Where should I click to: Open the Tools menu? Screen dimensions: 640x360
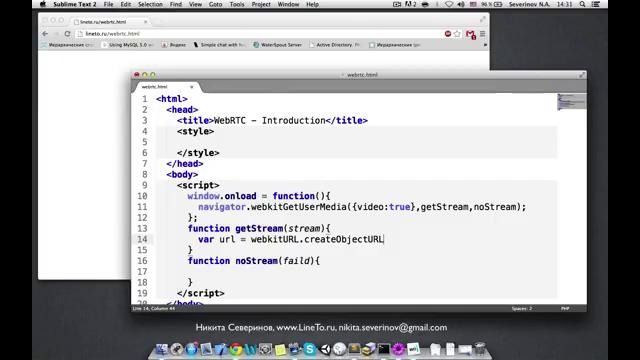point(237,4)
